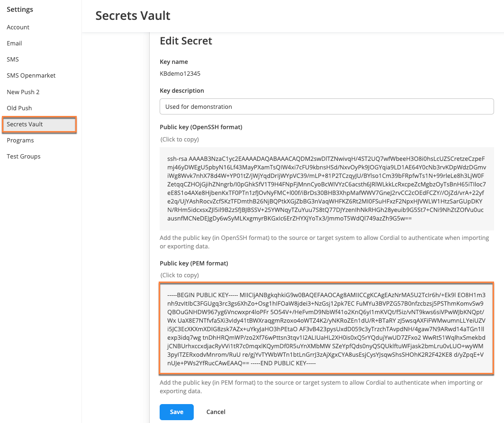Click the Key description text field
504x423 pixels.
point(326,106)
